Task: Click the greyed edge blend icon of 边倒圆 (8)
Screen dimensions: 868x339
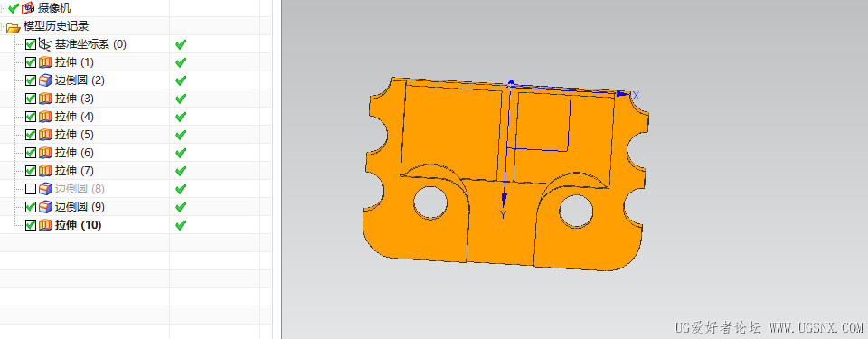Action: 45,189
